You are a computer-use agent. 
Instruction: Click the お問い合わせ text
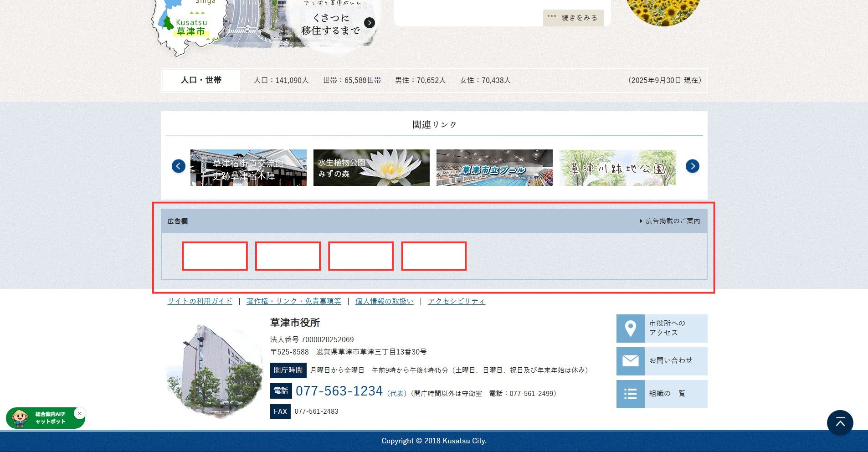(x=671, y=360)
